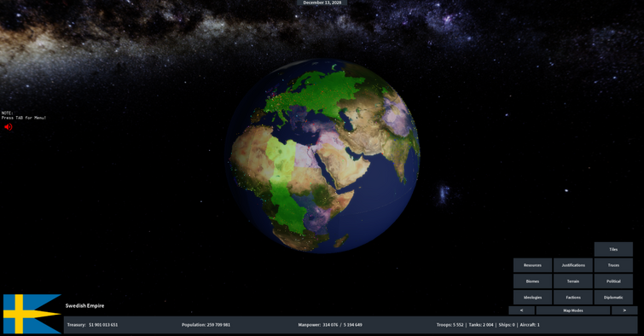Mute the game sound with the speaker icon
644x336 pixels.
pyautogui.click(x=9, y=127)
